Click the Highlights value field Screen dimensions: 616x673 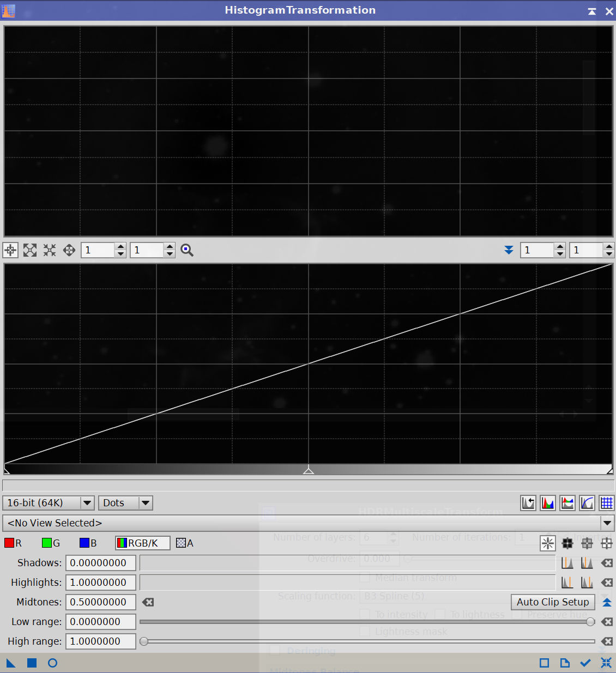[101, 583]
